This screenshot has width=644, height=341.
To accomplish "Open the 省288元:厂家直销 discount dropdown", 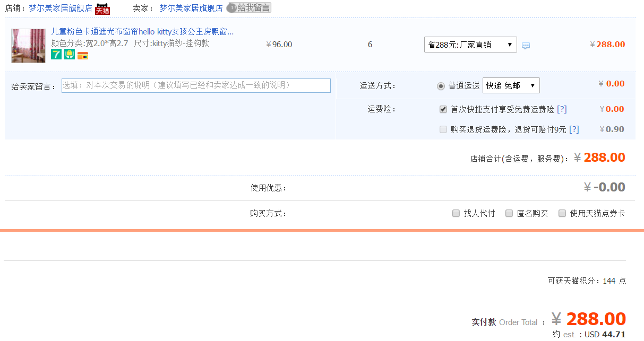I will (x=470, y=45).
